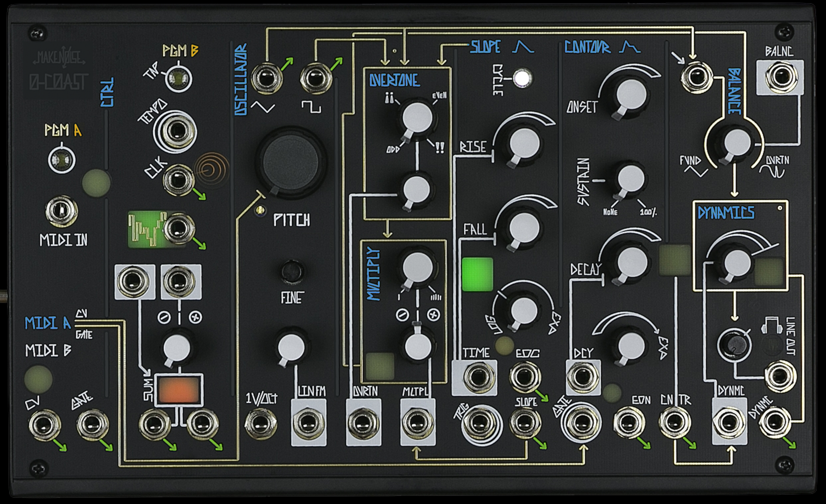Toggle the slope CYCLE button
Viewport: 826px width, 504px height.
(522, 78)
